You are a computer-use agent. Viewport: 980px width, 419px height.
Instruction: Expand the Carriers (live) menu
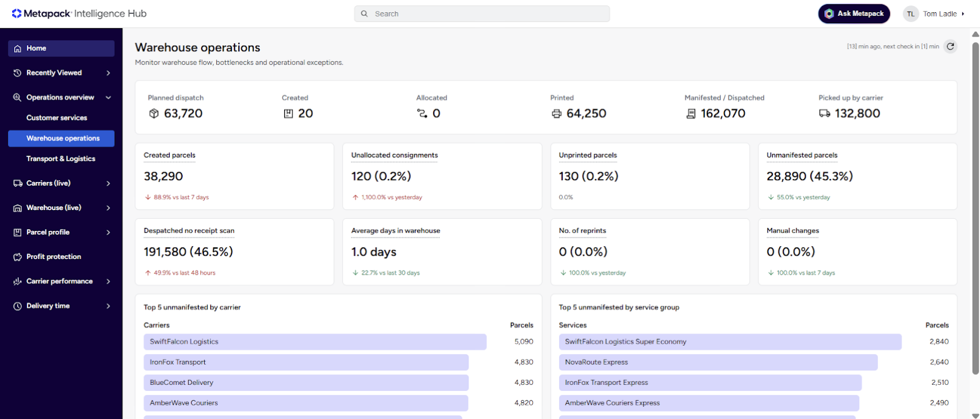[108, 183]
